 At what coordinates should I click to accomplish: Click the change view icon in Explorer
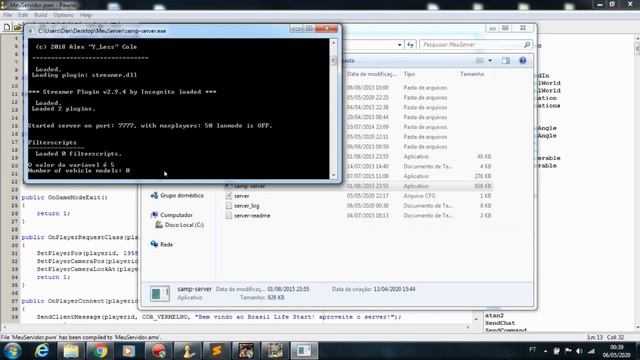[x=480, y=61]
